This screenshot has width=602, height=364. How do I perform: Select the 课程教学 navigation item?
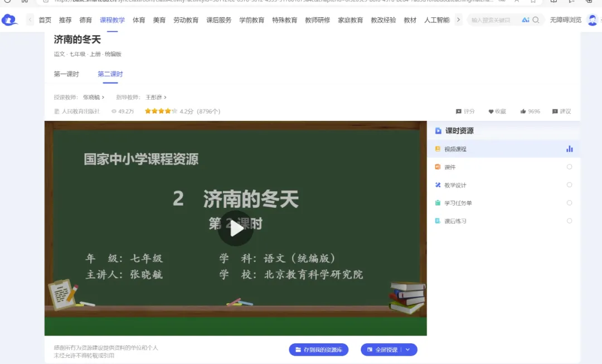[112, 20]
